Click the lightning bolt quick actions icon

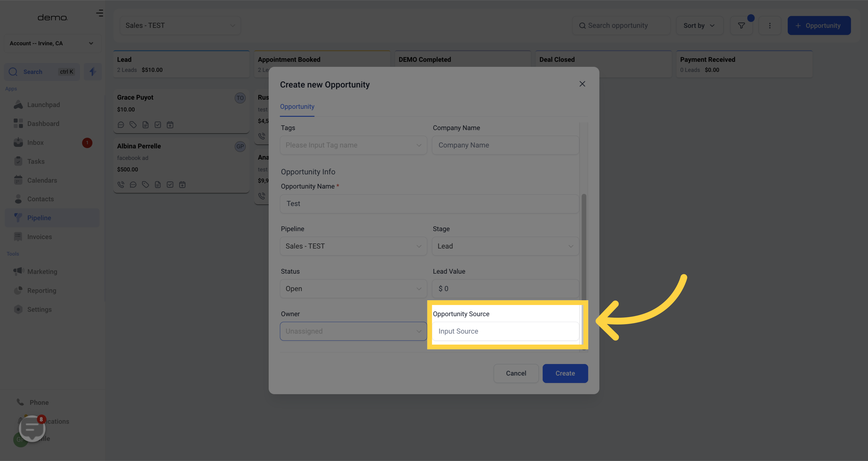93,72
